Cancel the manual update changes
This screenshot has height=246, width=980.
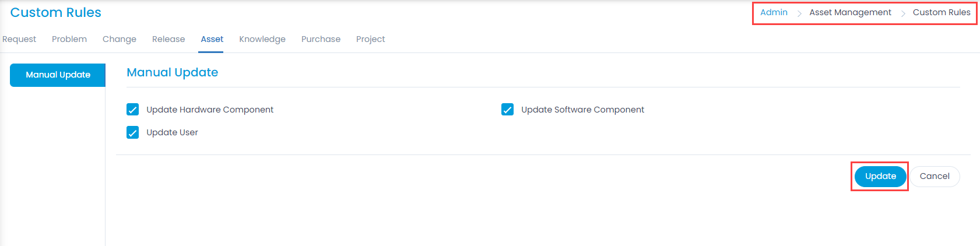(x=935, y=176)
